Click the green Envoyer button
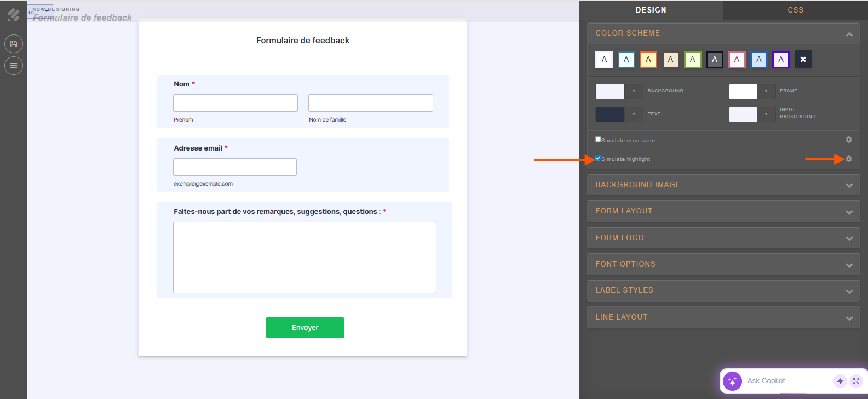This screenshot has height=399, width=868. coord(305,328)
